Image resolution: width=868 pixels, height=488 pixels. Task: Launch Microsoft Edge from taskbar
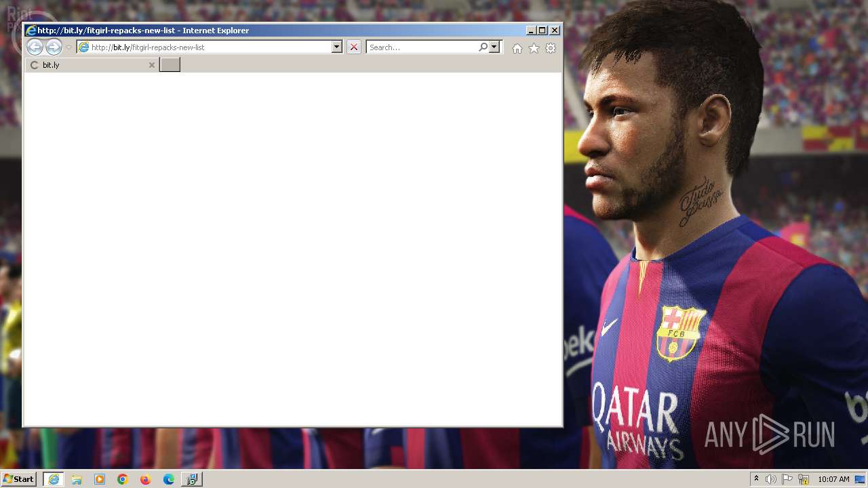[x=169, y=479]
